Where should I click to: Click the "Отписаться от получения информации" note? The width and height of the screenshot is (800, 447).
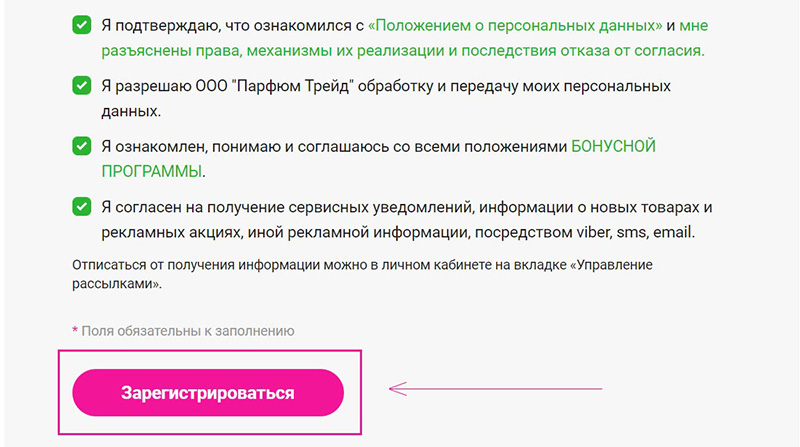coord(200,265)
